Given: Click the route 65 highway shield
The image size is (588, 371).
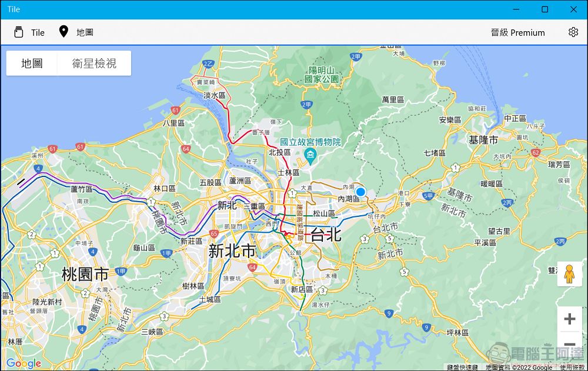Looking at the screenshot, I should (214, 233).
